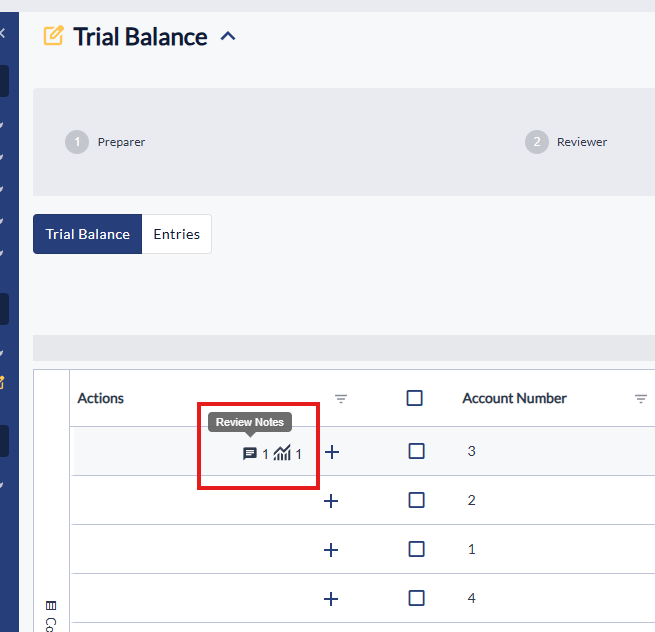Open review notes comment icon for account 3
655x632 pixels.
250,453
